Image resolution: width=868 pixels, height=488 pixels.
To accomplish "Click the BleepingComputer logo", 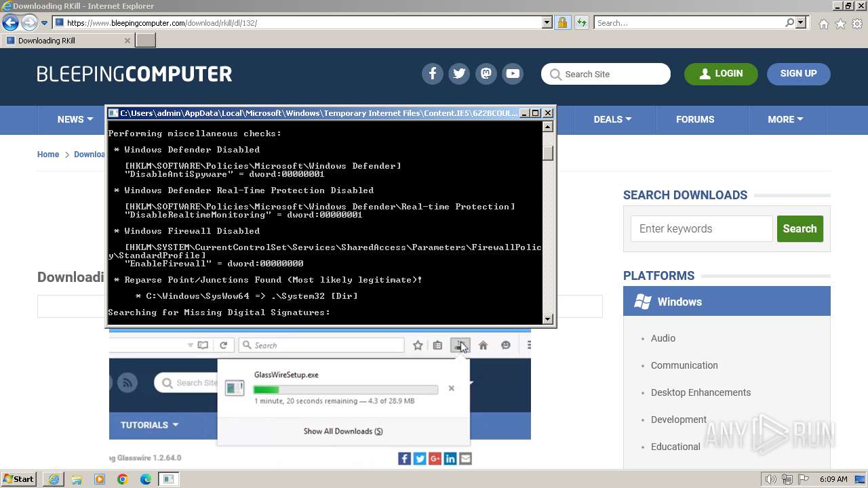I will point(134,74).
